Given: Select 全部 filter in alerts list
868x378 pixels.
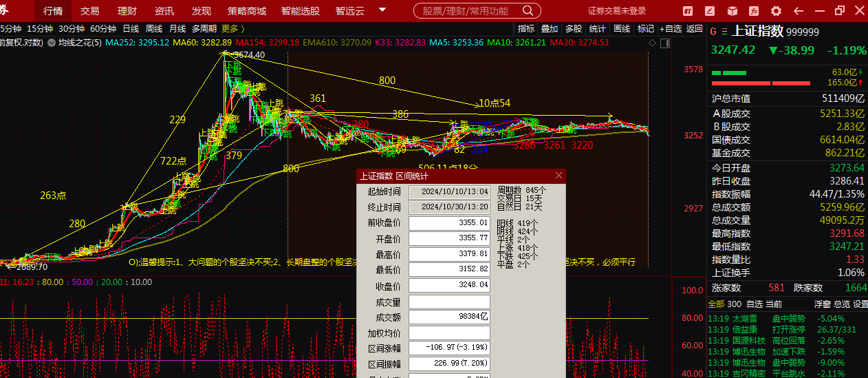Looking at the screenshot, I should click(x=716, y=304).
